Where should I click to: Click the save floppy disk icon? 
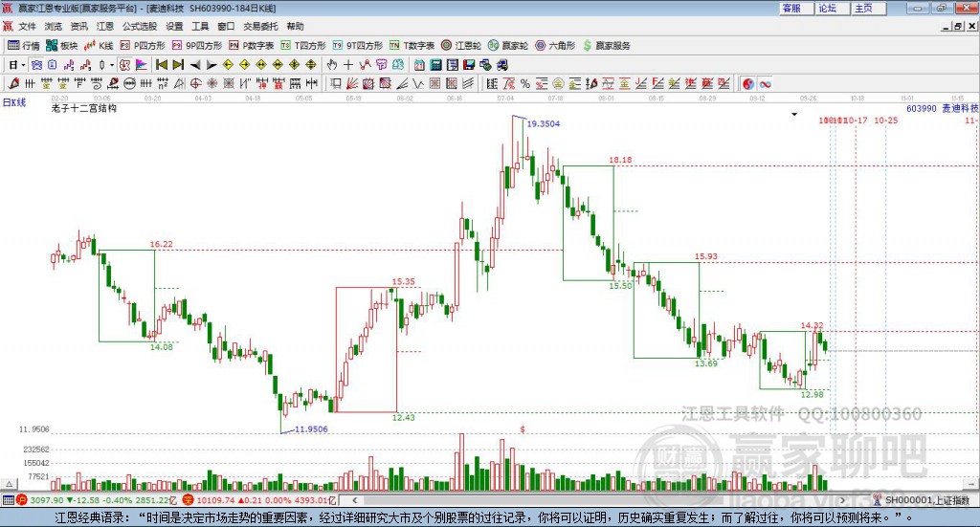pos(469,65)
